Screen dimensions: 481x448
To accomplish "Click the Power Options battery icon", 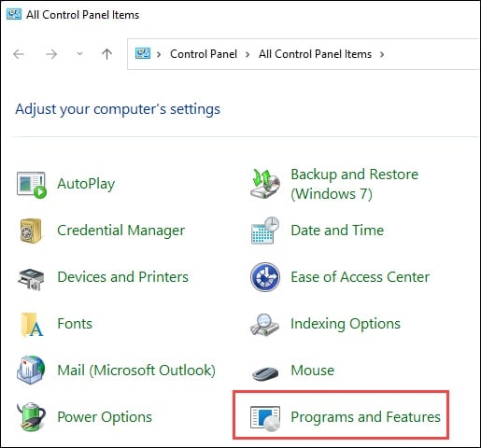I will click(32, 417).
